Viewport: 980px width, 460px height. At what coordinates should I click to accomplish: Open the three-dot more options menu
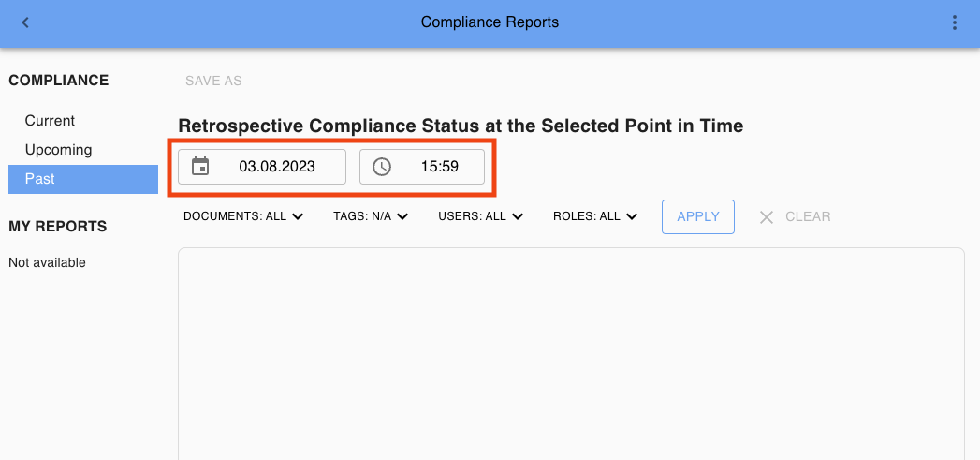(x=954, y=22)
